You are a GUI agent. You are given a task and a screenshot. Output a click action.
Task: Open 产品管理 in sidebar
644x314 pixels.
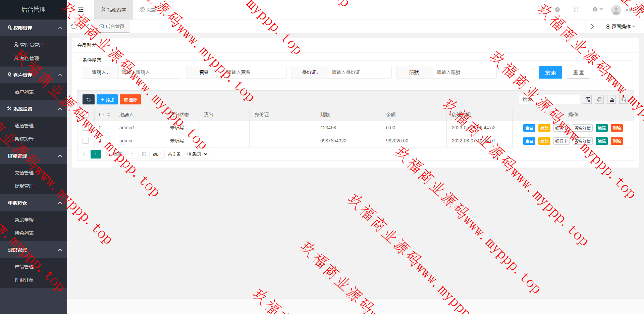34,266
